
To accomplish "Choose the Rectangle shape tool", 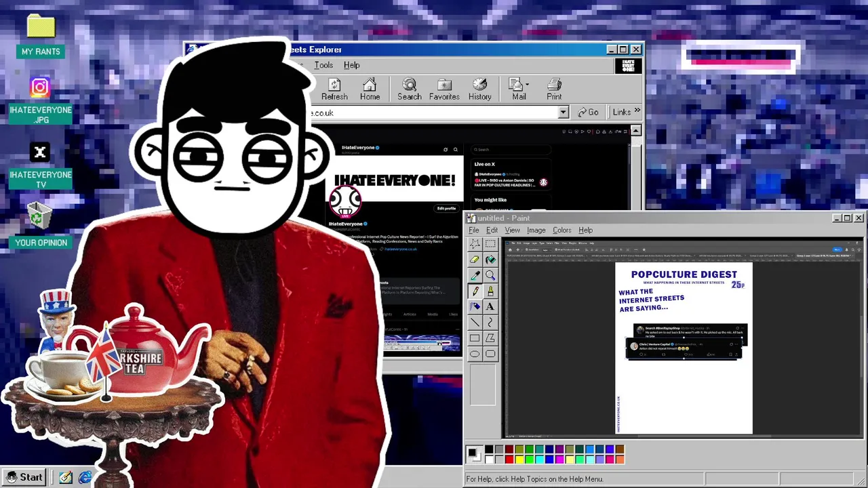I will coord(475,338).
